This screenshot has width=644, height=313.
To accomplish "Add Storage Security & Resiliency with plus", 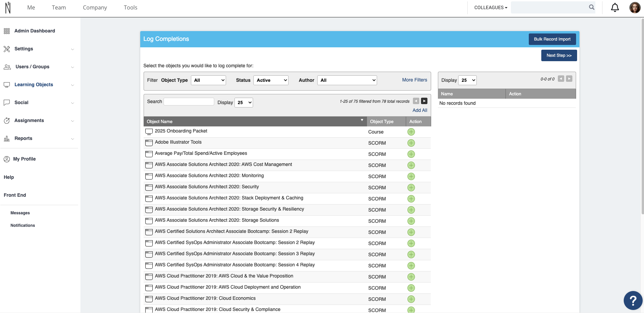I will [411, 210].
